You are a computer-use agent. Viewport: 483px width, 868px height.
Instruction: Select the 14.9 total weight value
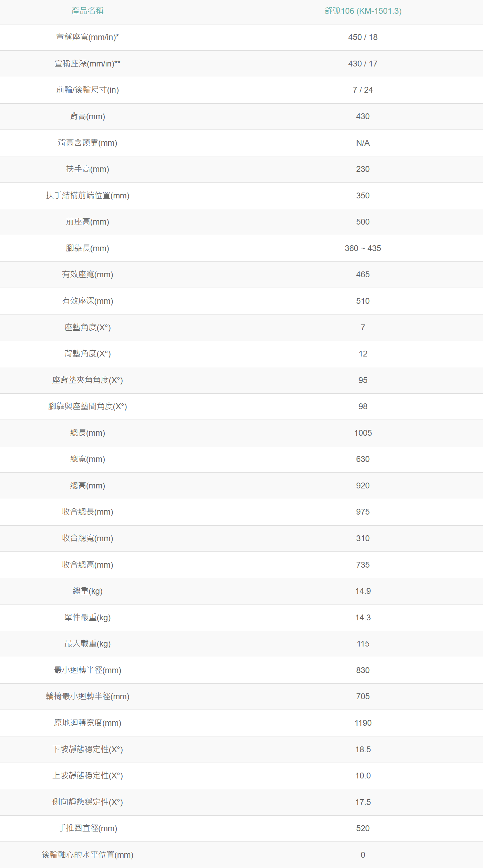[363, 591]
